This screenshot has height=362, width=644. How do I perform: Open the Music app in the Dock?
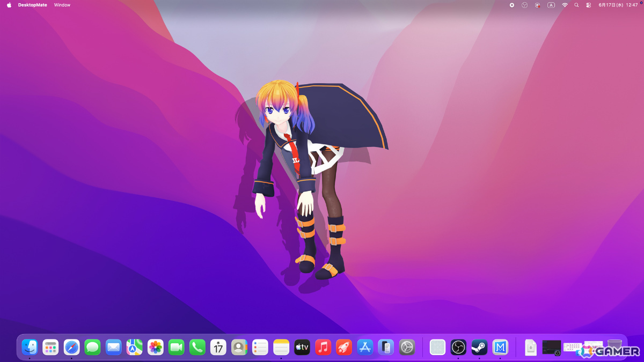[x=323, y=348]
